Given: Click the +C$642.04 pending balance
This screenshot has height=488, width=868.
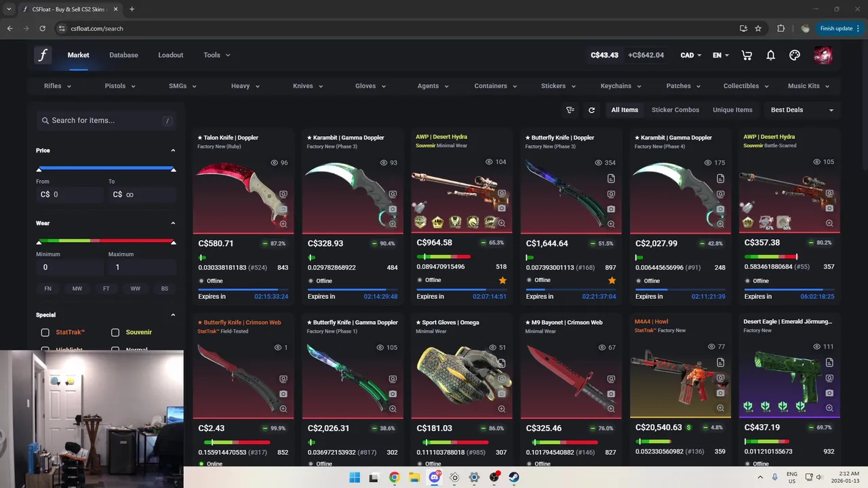Looking at the screenshot, I should click(x=646, y=55).
